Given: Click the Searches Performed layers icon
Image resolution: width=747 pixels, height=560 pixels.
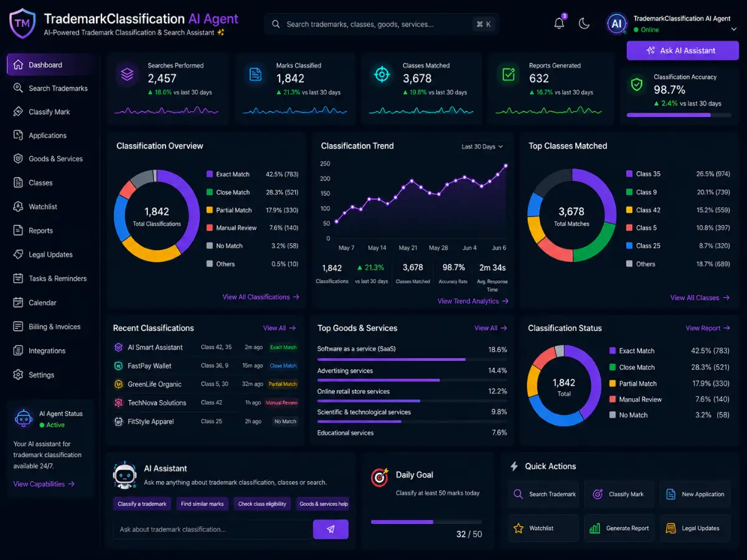Looking at the screenshot, I should coord(128,75).
